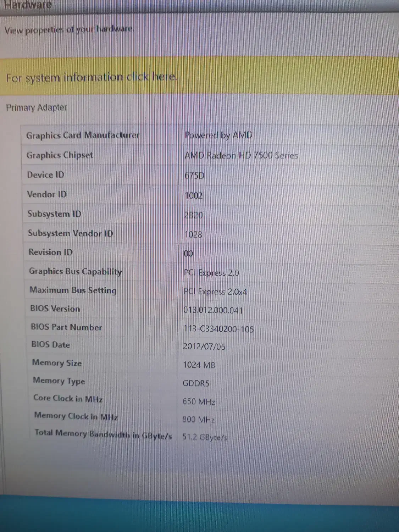Select the 'Memory Type' row label
Screen dimensions: 399x532
[59, 381]
